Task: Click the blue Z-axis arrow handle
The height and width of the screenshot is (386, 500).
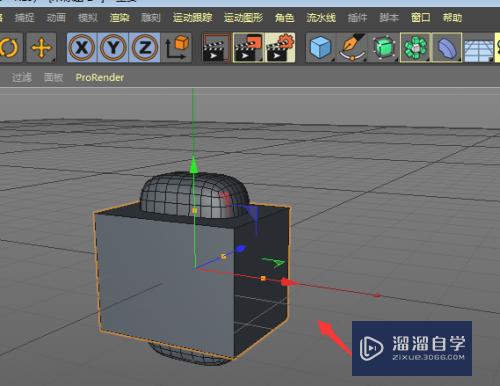Action: click(x=241, y=249)
